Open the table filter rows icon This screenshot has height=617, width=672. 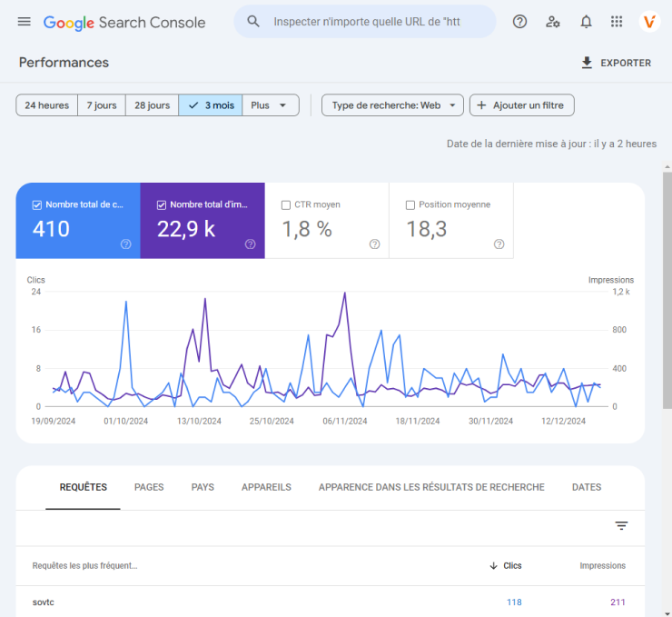(x=621, y=525)
